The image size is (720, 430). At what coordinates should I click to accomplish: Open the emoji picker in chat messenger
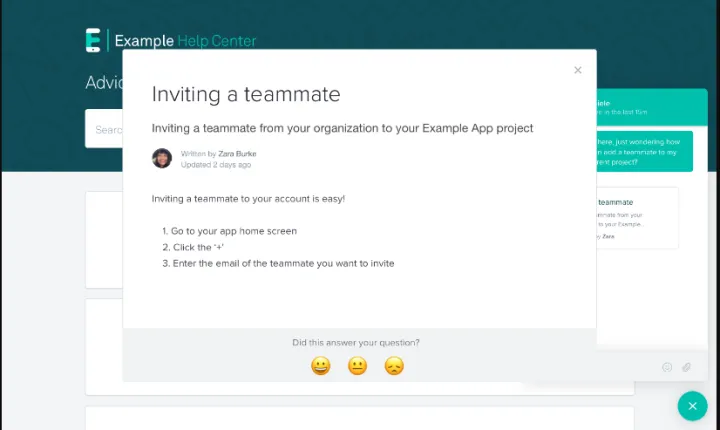point(667,367)
